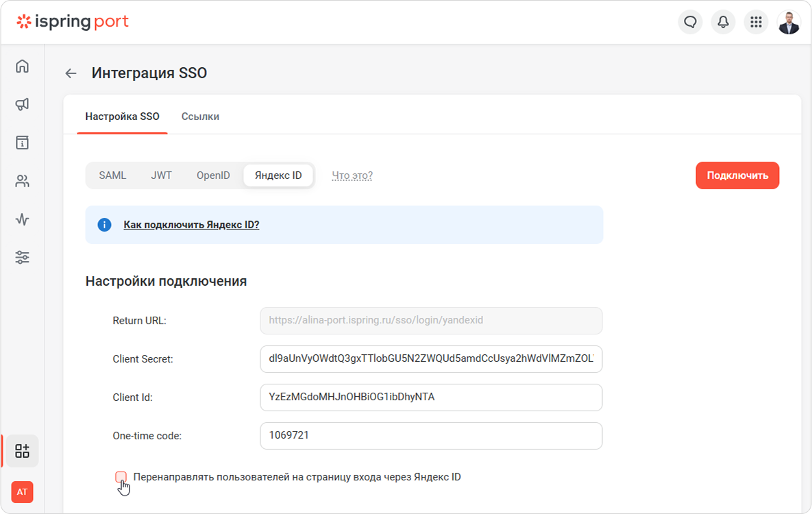This screenshot has width=812, height=514.
Task: Click the Client Secret: label
Action: 143,359
